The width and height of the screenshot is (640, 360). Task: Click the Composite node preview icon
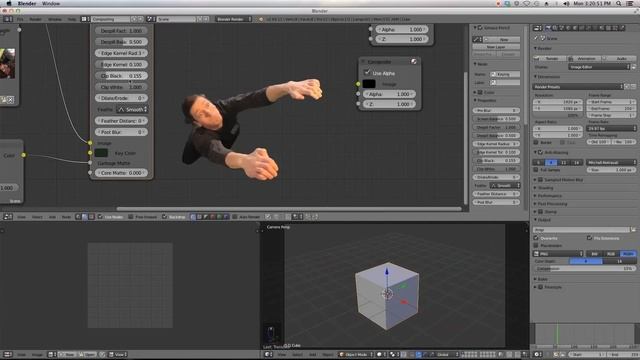point(414,61)
